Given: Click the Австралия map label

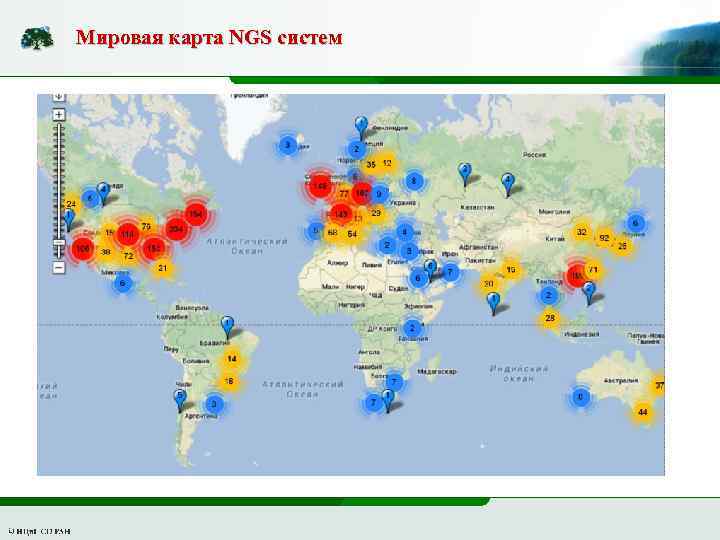Looking at the screenshot, I should click(x=621, y=381).
